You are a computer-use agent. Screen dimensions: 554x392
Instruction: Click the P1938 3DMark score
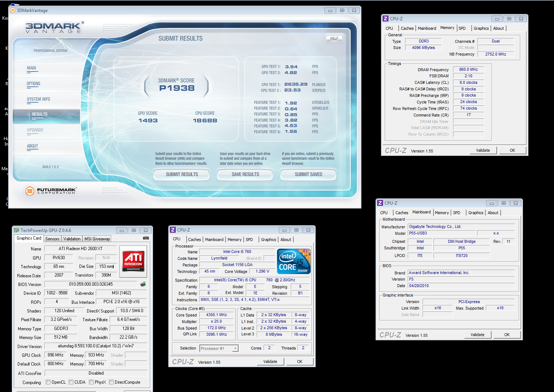tap(177, 88)
